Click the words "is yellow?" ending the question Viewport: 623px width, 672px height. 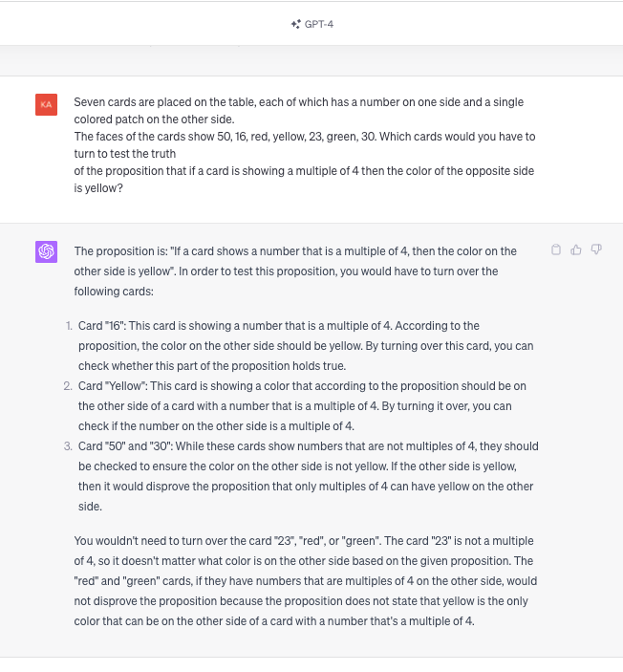pos(98,188)
